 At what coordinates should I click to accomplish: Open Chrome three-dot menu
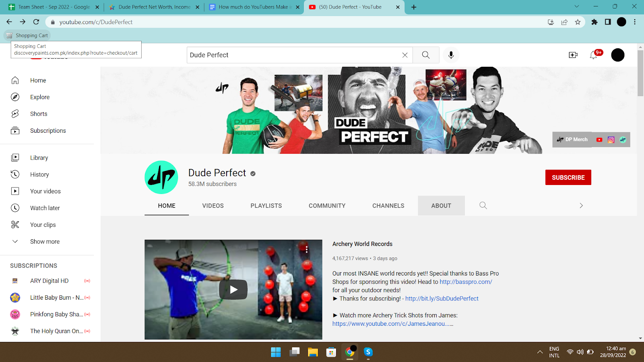click(x=635, y=22)
